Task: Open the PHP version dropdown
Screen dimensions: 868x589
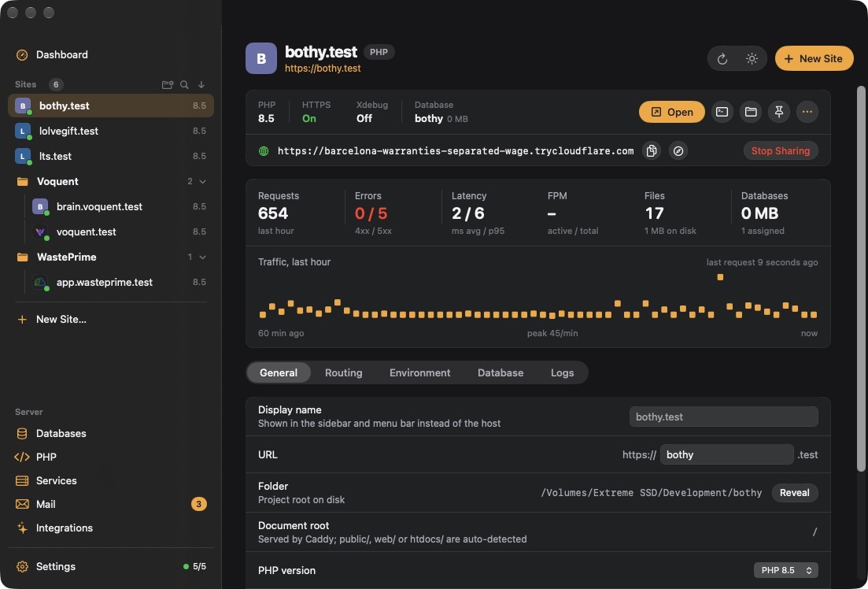Action: click(x=786, y=570)
